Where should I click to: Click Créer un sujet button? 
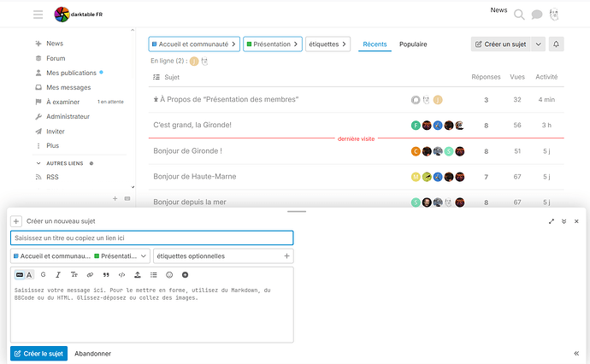coord(501,44)
